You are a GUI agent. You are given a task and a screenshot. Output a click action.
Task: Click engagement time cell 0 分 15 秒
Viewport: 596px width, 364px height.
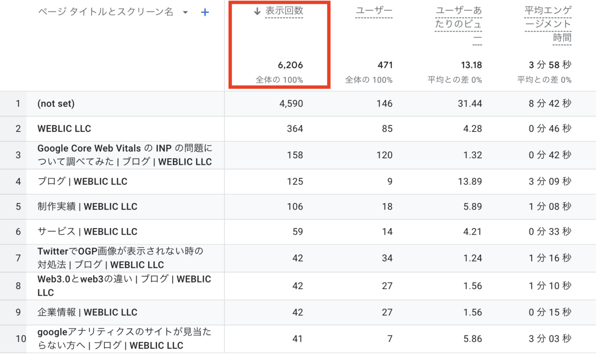point(550,312)
